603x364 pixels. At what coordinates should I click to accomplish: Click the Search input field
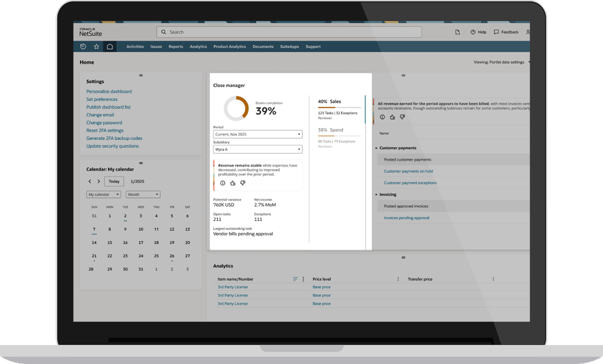tap(289, 32)
